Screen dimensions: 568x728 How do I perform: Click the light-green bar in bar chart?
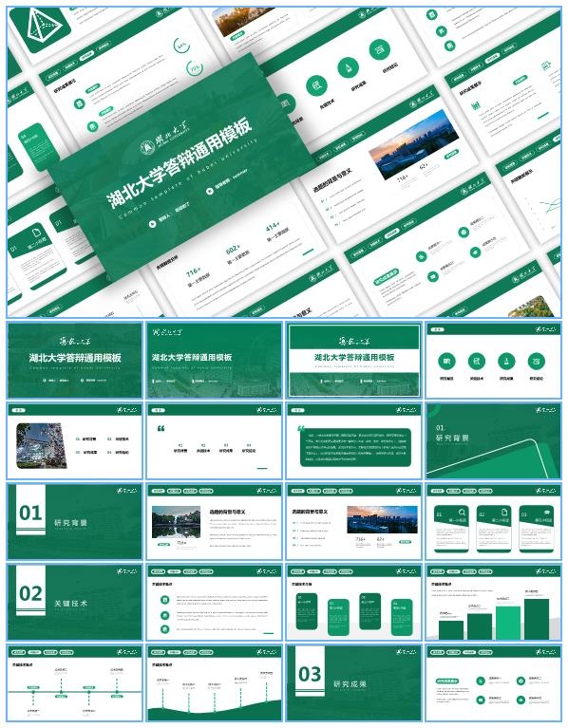click(508, 623)
